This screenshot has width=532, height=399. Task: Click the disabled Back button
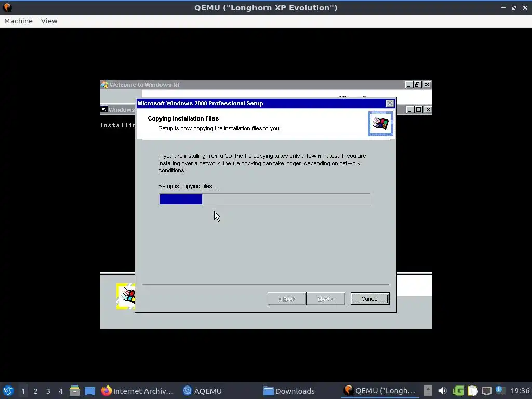pos(287,299)
